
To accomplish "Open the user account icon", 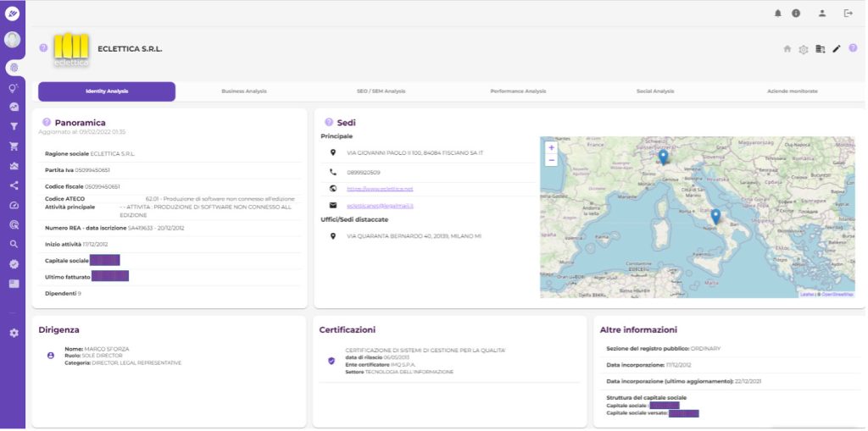I will click(x=821, y=13).
